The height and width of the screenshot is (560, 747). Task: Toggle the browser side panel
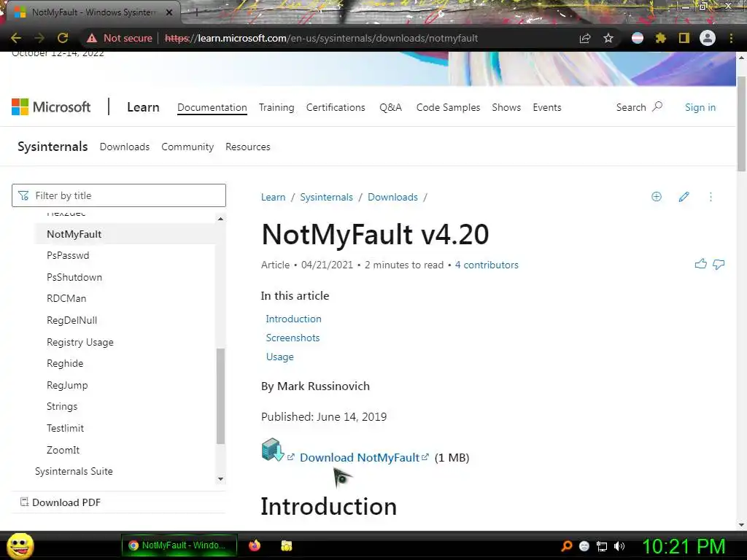pos(684,38)
